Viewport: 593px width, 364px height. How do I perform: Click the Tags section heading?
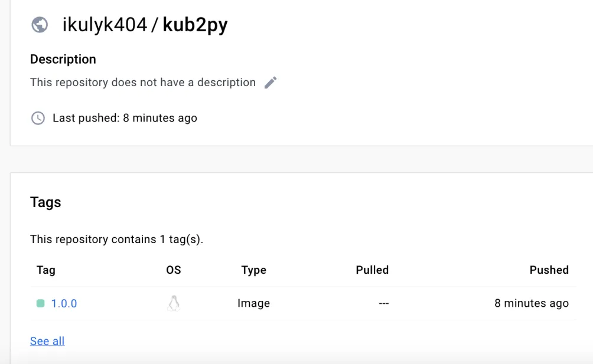point(45,202)
